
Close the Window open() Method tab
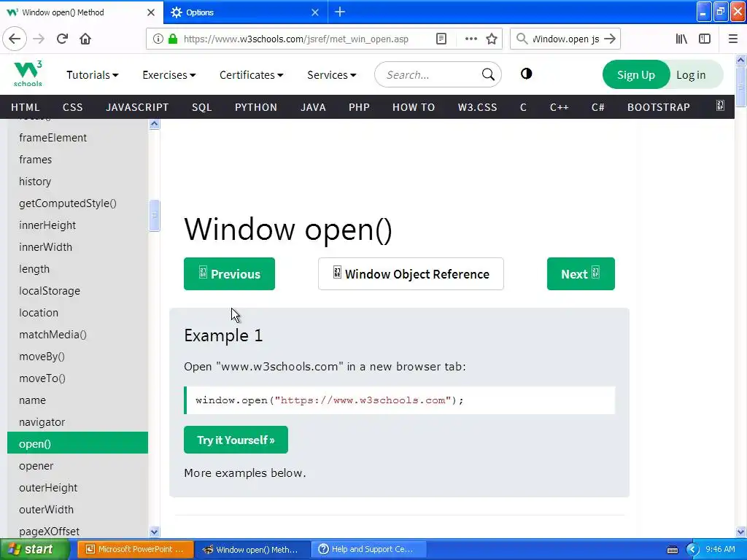click(x=151, y=12)
